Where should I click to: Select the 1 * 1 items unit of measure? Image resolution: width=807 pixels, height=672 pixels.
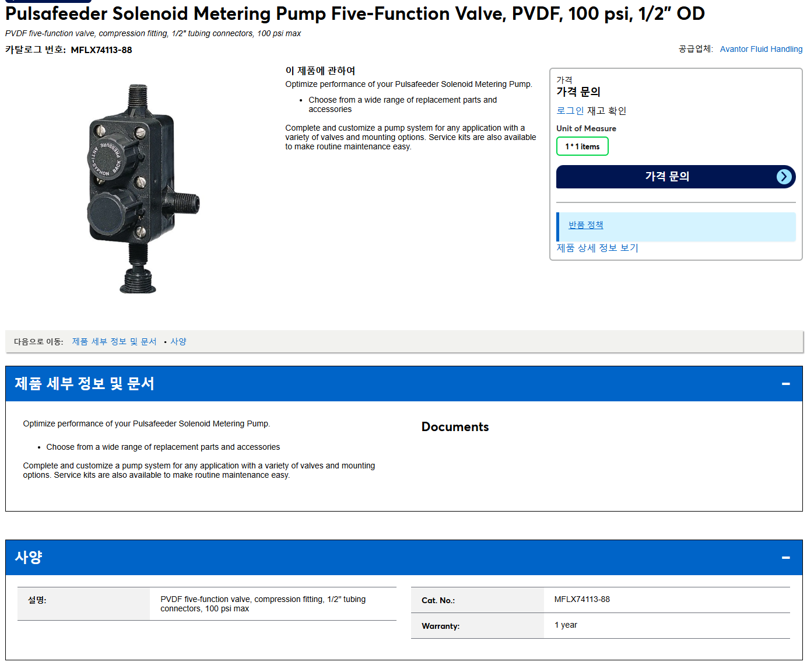(x=582, y=146)
